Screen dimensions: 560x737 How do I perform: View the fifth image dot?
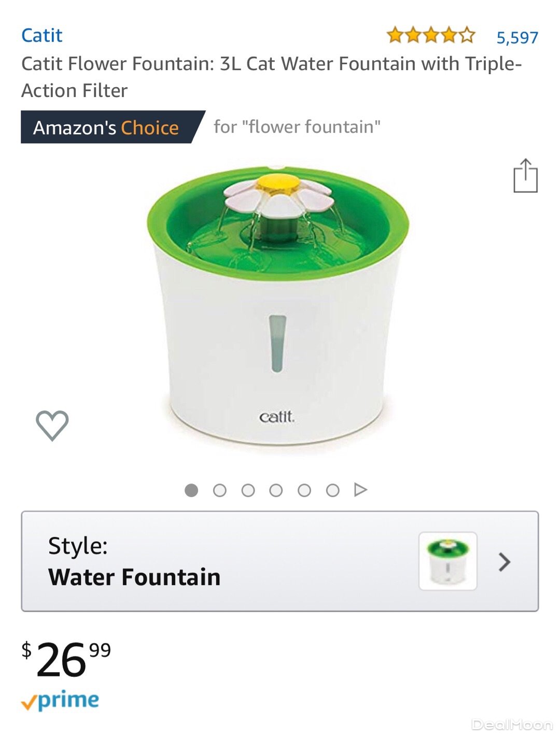tap(304, 490)
